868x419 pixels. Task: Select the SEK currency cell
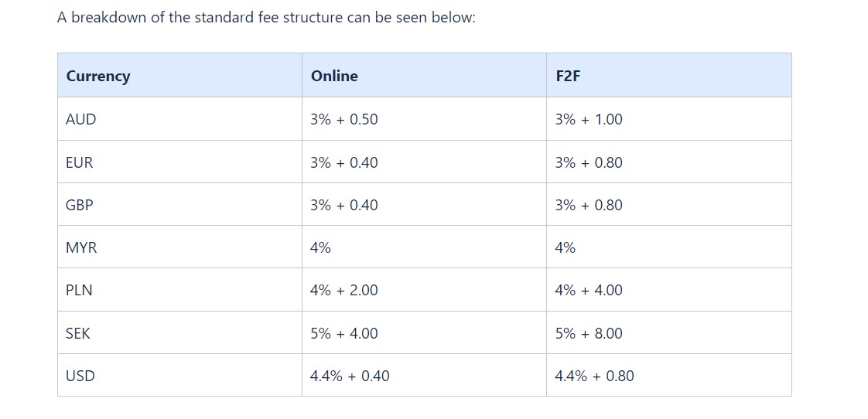click(180, 333)
